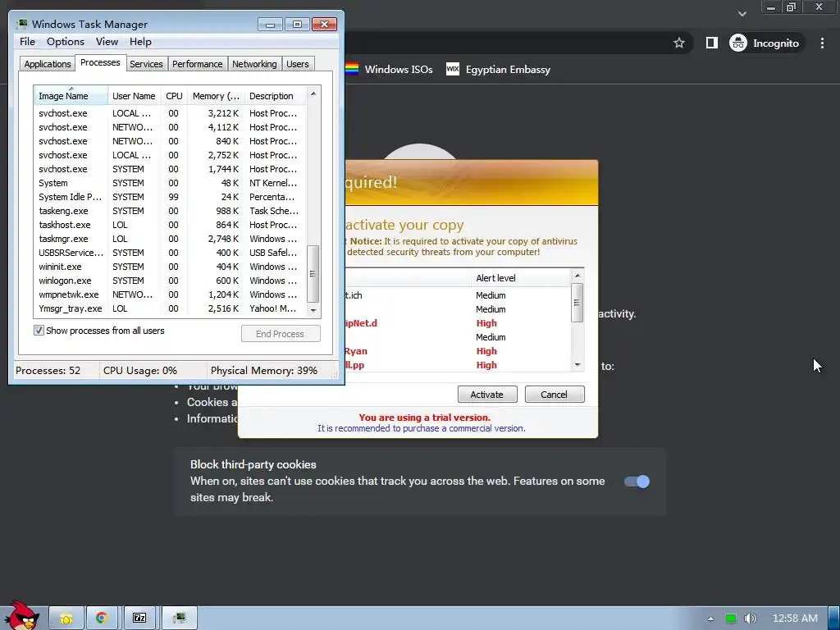Toggle Chrome side panel icon
This screenshot has width=840, height=630.
pyautogui.click(x=711, y=43)
